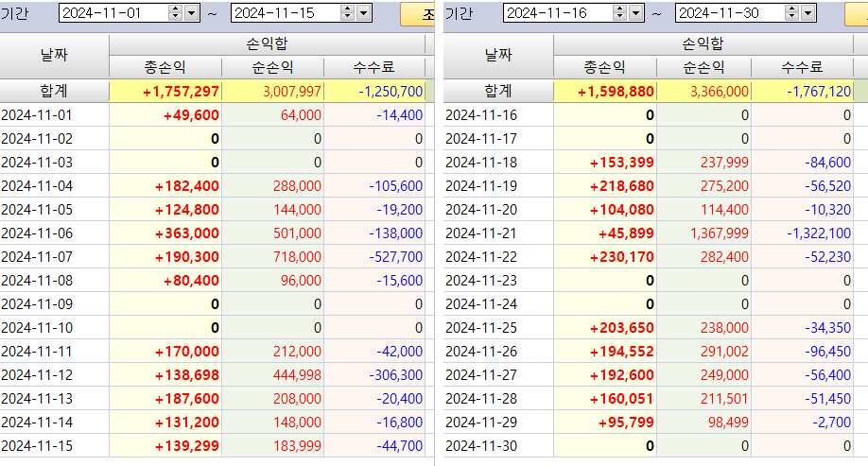Open calendar dropdown for start date 2024-11-01
The width and height of the screenshot is (868, 466).
[192, 12]
